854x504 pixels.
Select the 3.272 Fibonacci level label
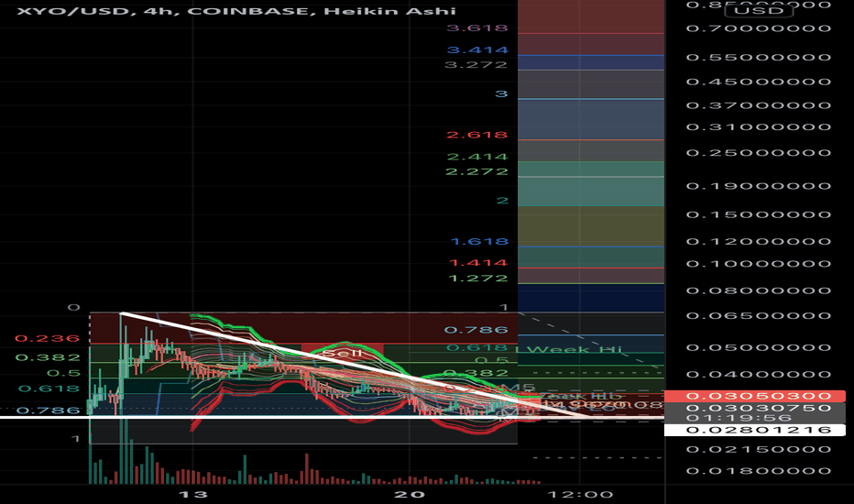pyautogui.click(x=476, y=64)
